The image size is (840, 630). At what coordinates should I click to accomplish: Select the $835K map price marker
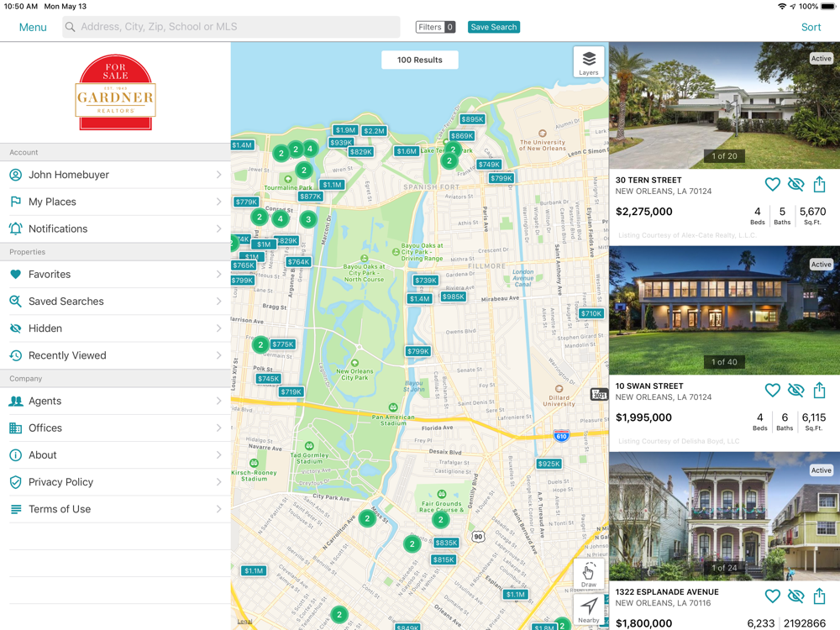click(446, 543)
